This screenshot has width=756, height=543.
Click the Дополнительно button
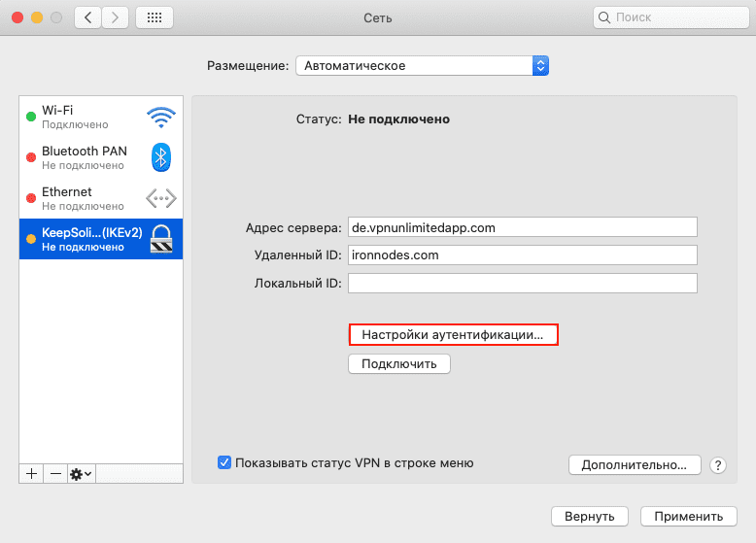click(634, 465)
